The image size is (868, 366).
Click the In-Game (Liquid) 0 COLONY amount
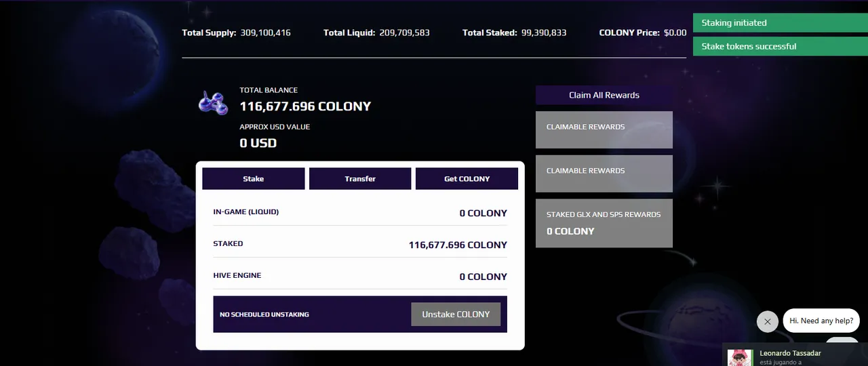[x=483, y=213]
